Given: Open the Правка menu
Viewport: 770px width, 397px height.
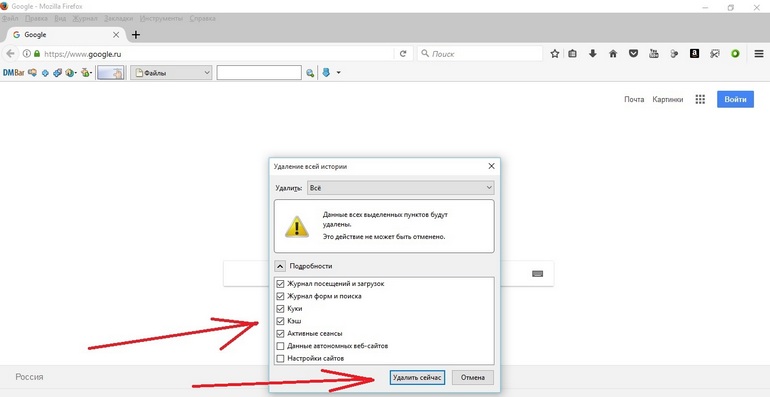Looking at the screenshot, I should coord(36,19).
